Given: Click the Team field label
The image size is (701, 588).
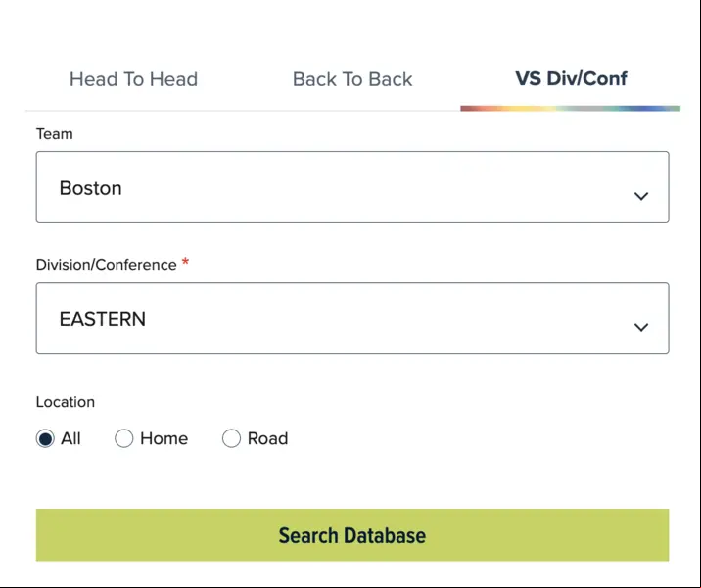Looking at the screenshot, I should coord(55,134).
